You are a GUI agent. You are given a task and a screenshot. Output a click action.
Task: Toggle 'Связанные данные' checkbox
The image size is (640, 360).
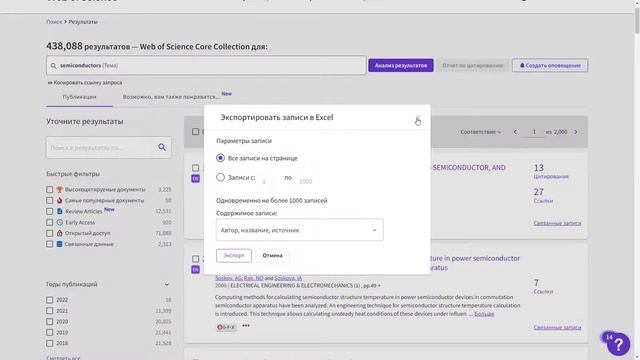tap(49, 244)
